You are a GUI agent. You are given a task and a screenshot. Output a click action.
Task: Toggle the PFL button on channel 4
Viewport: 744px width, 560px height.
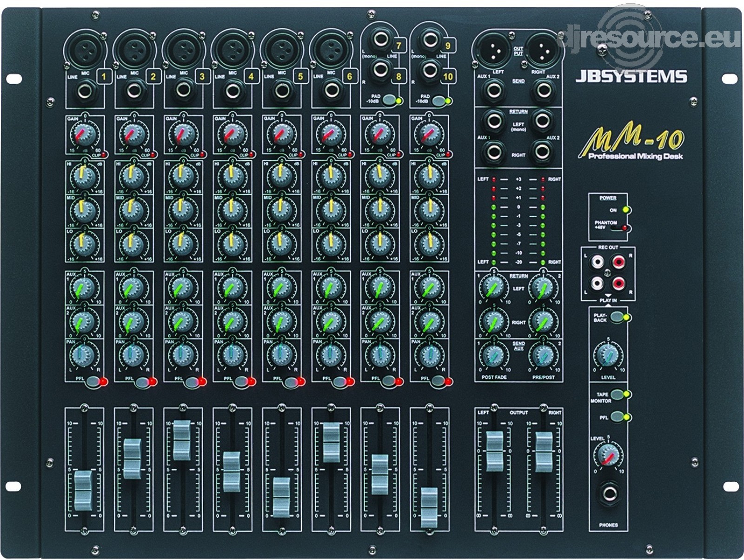pos(241,381)
